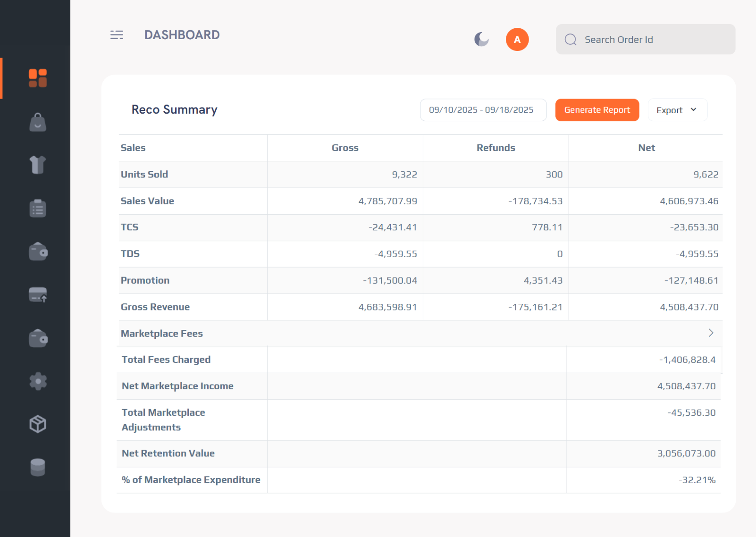Screen dimensions: 756x537
Task: Open the Export dropdown
Action: pyautogui.click(x=677, y=110)
